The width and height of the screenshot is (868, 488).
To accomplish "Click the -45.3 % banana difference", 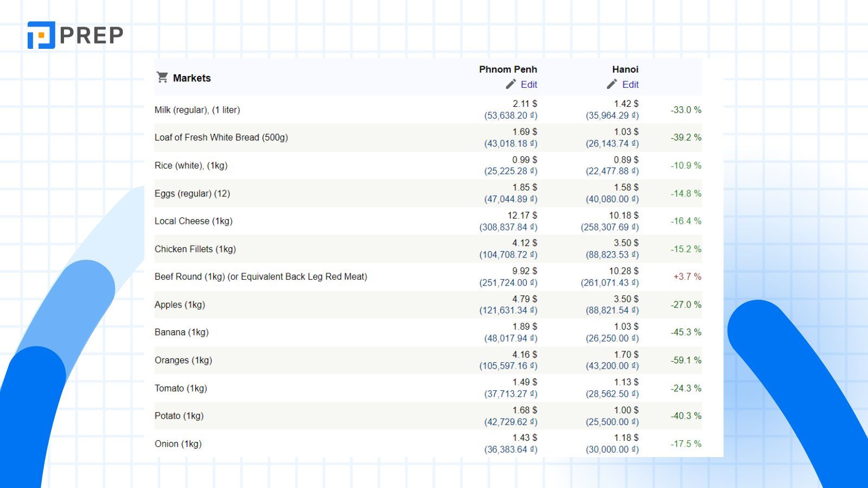I will pyautogui.click(x=686, y=332).
